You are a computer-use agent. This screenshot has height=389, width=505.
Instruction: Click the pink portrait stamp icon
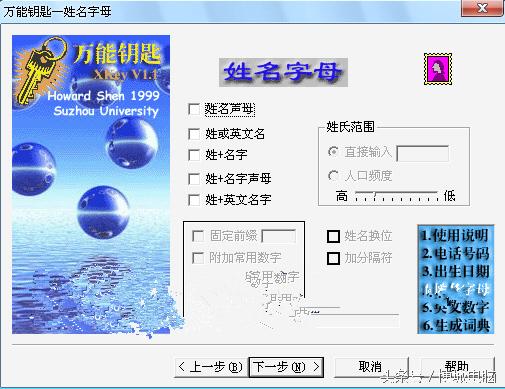tap(438, 69)
